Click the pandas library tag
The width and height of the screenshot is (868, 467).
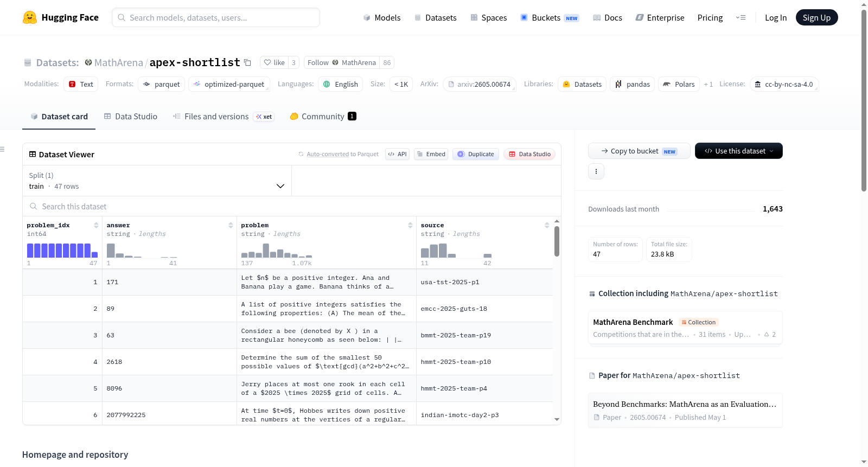[633, 84]
